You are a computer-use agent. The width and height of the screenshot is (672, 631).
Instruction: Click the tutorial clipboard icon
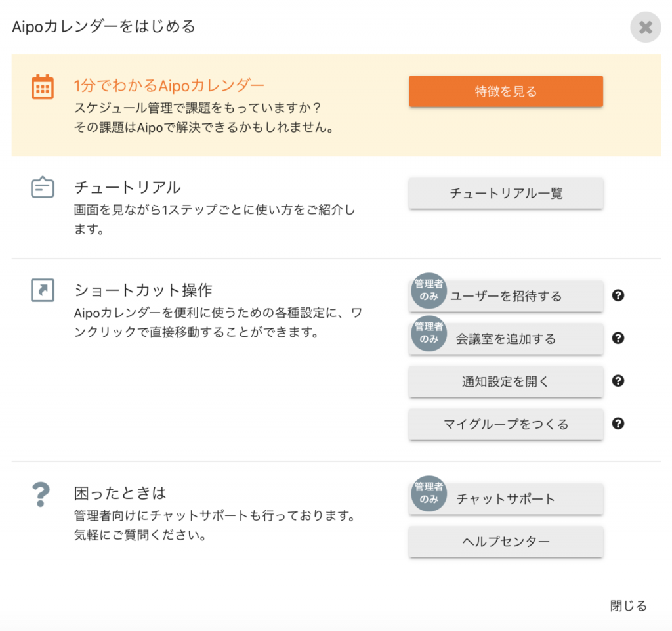(x=43, y=187)
